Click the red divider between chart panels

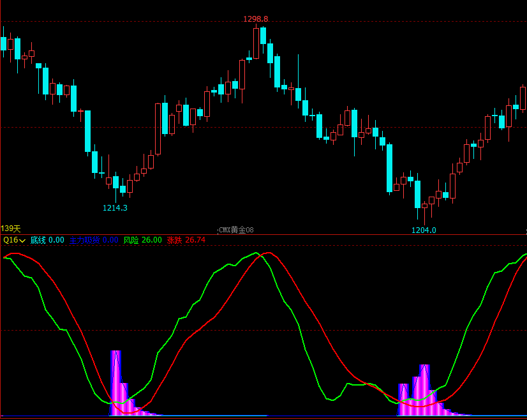(x=263, y=235)
